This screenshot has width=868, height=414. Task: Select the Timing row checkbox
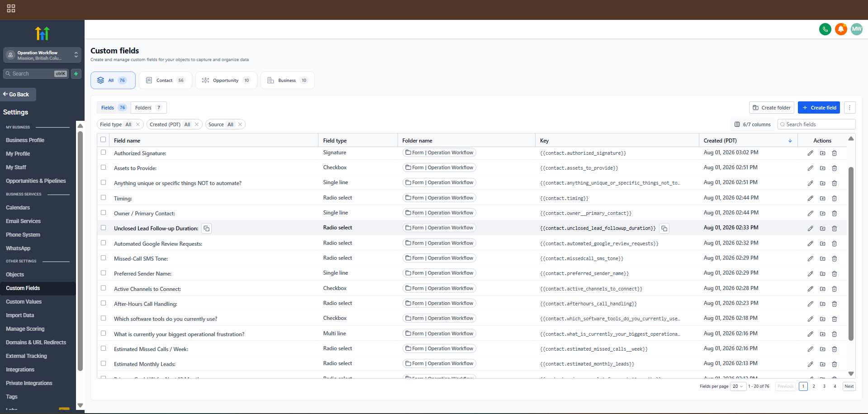[x=103, y=198]
